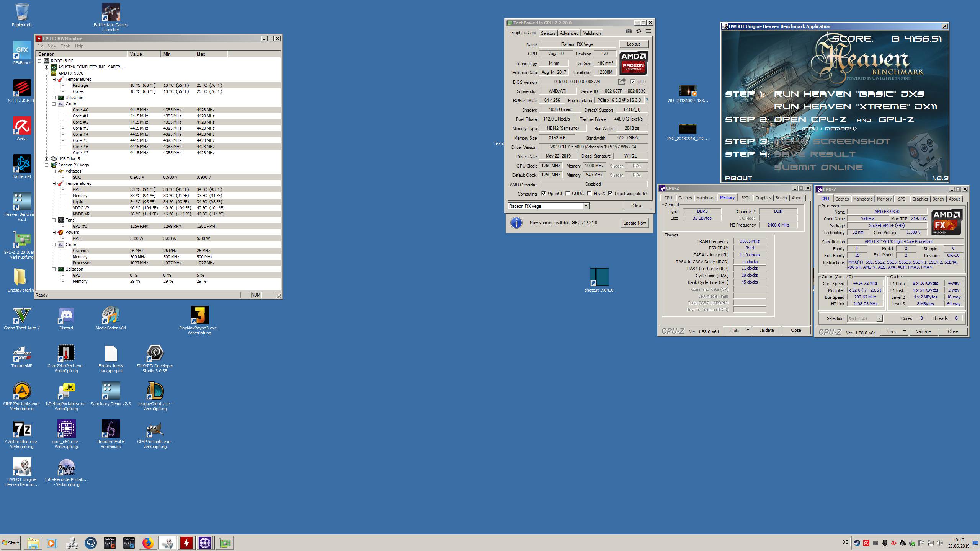Open the shotcut 190430 desktop icon
The height and width of the screenshot is (551, 980).
point(599,277)
